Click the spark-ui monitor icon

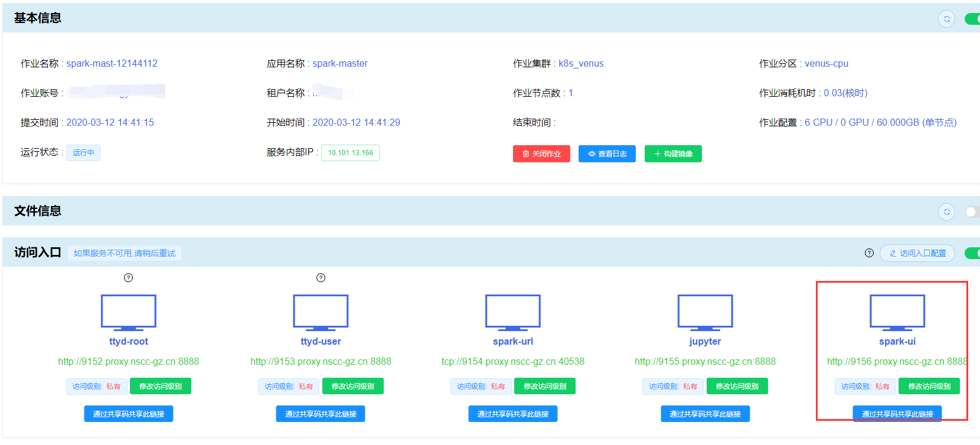897,312
